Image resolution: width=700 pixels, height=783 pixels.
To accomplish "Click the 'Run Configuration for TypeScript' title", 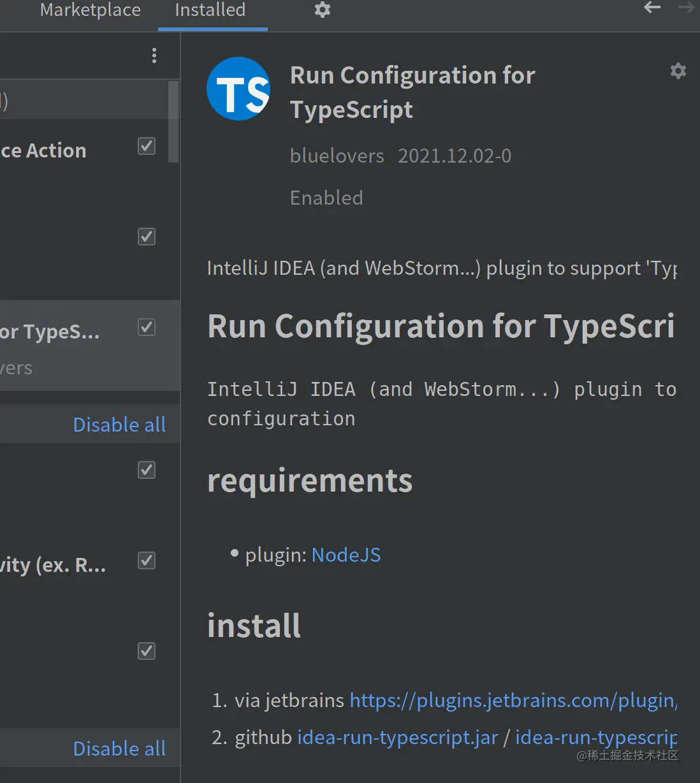I will click(412, 92).
